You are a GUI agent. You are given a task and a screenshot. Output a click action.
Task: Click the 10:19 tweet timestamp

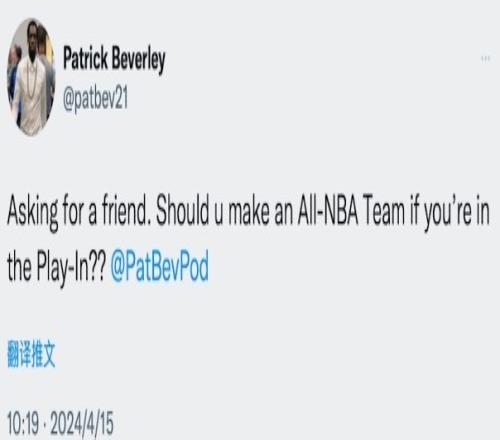point(23,423)
